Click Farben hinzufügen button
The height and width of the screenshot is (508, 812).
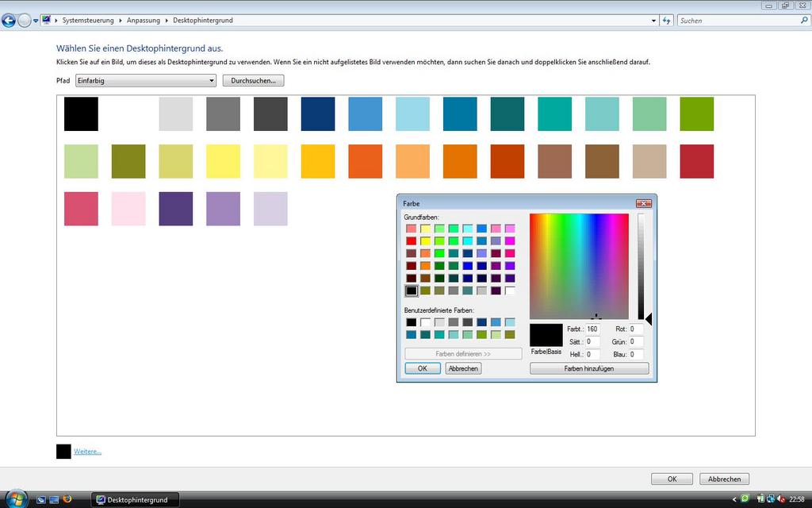click(589, 368)
